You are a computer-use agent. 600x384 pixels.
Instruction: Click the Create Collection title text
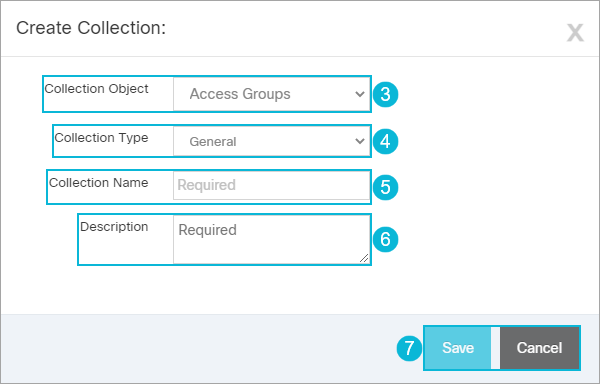(91, 28)
